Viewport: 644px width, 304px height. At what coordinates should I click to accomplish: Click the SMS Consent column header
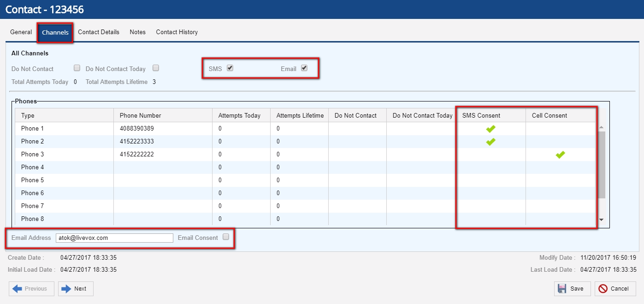491,115
